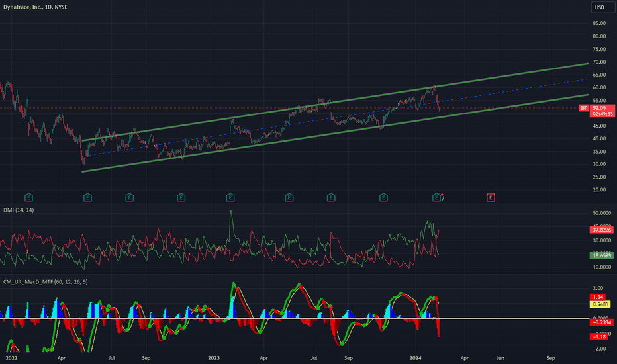Image resolution: width=617 pixels, height=364 pixels.
Task: Open the February 2022 earnings marker
Action: [x=28, y=197]
